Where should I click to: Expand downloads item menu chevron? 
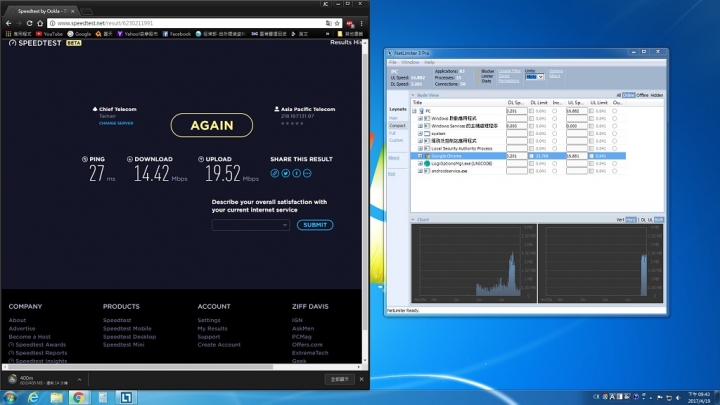pos(79,380)
